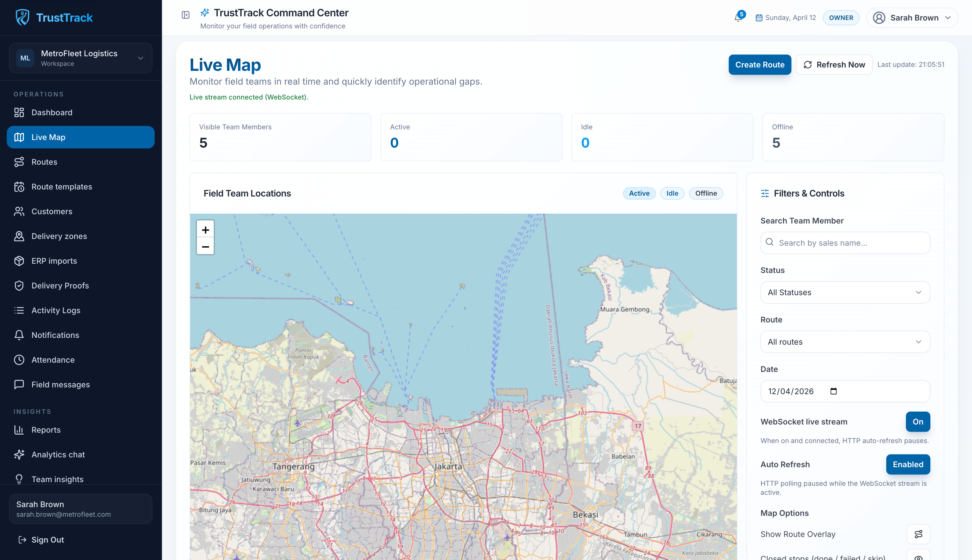This screenshot has height=560, width=972.
Task: Click the Delivery Proofs shield icon
Action: [19, 285]
